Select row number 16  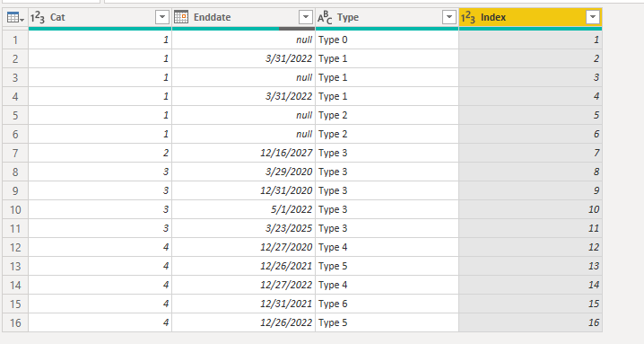coord(15,322)
